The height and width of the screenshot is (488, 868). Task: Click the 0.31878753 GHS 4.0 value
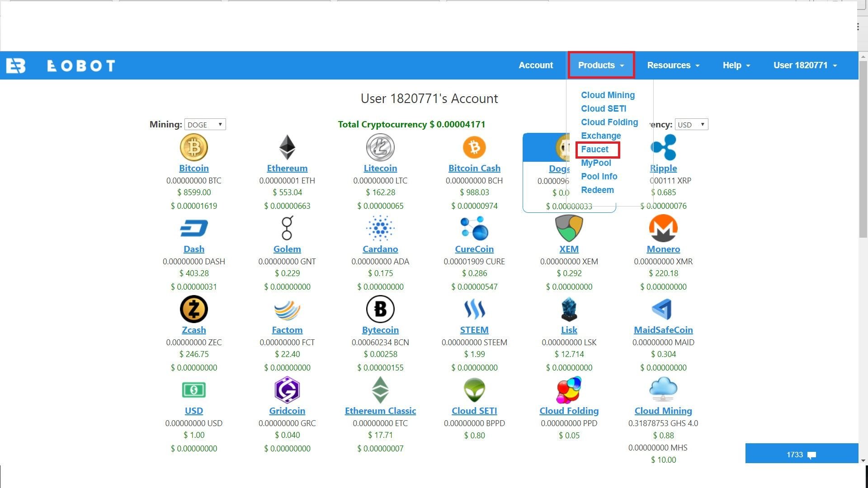pyautogui.click(x=663, y=423)
